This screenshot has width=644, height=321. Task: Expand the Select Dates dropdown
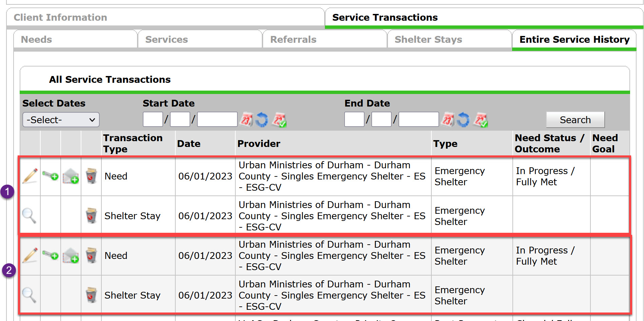61,120
